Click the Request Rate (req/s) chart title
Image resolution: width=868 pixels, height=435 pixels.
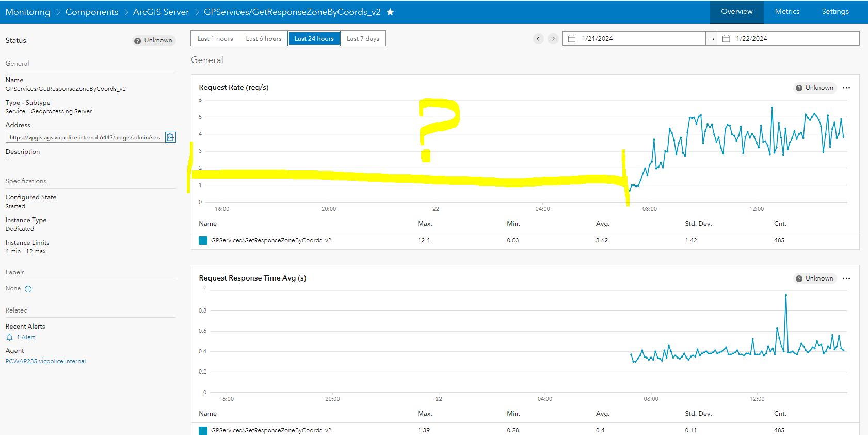(x=234, y=88)
